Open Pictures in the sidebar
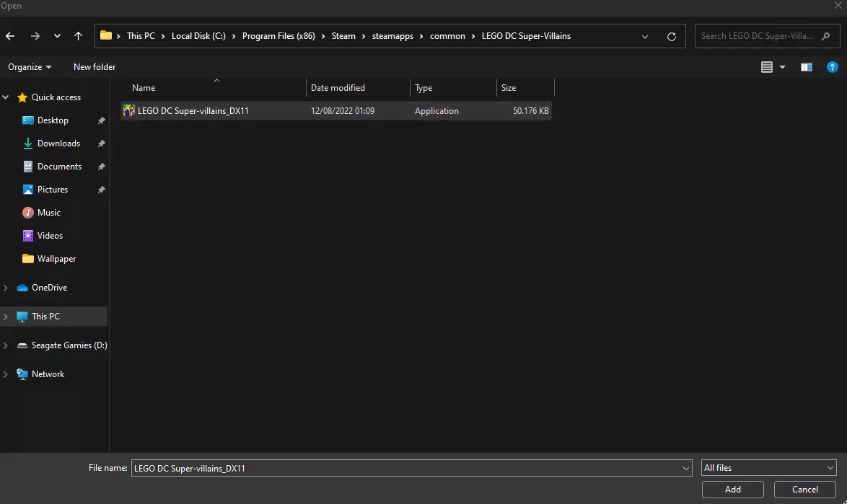 (53, 190)
